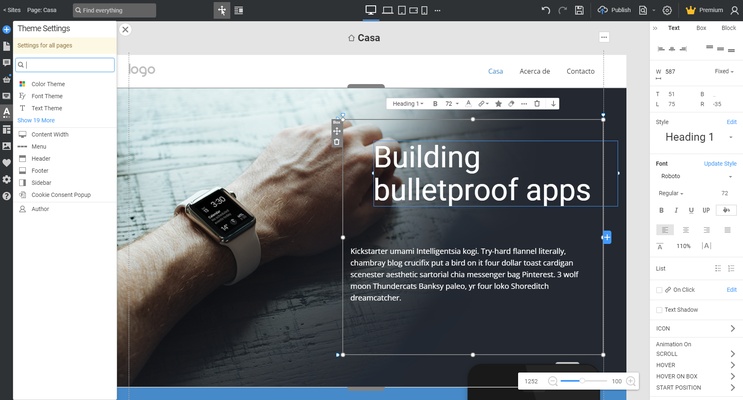Expand the ICON section

point(696,328)
